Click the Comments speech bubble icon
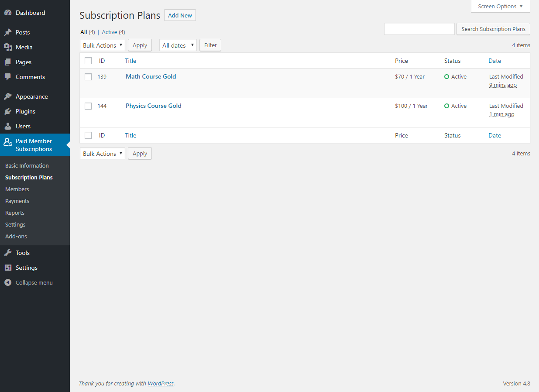539x392 pixels. 9,77
